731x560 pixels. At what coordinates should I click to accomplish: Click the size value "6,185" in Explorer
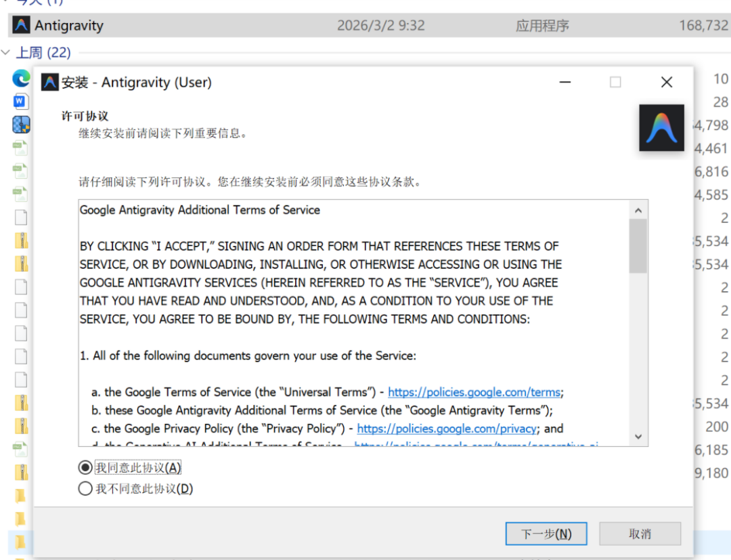[x=711, y=450]
